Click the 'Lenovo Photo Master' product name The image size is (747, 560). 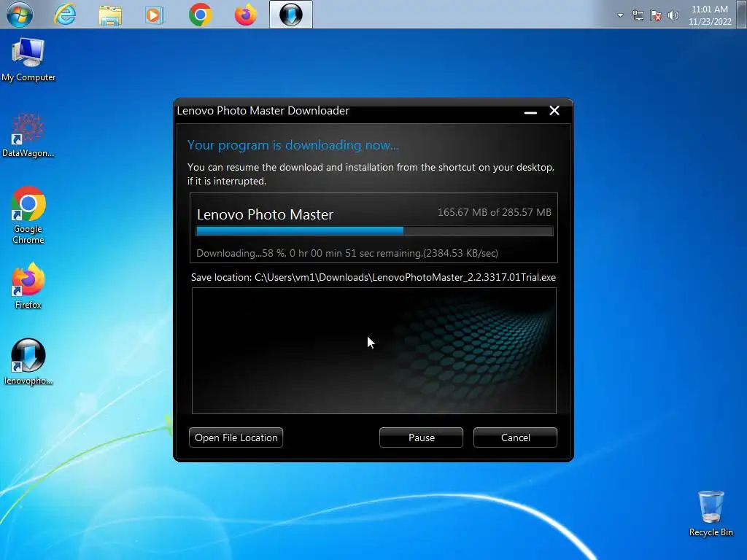(265, 214)
